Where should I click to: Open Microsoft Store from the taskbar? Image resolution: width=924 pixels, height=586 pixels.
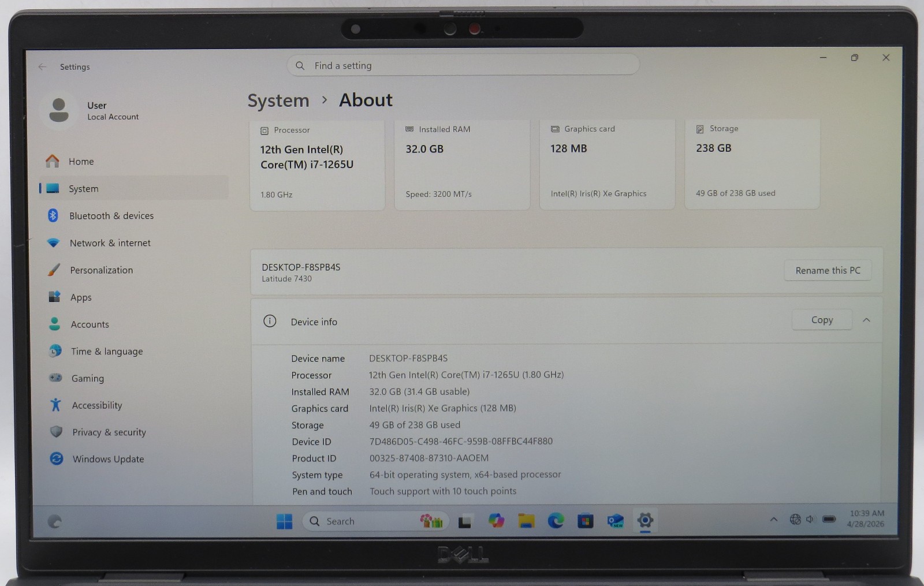tap(586, 521)
